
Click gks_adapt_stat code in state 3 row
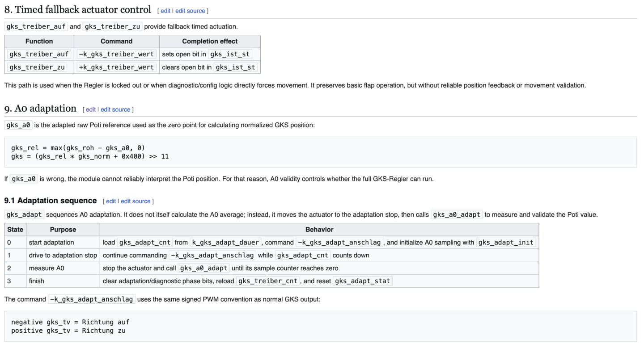(363, 281)
